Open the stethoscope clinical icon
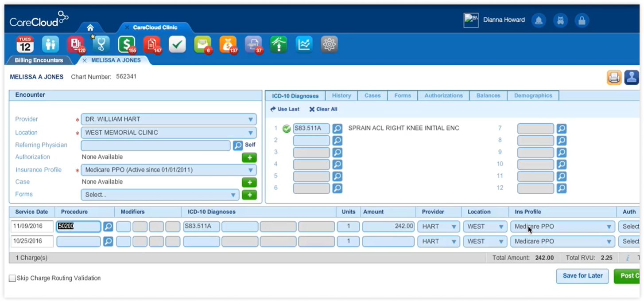This screenshot has width=644, height=302. point(101,44)
